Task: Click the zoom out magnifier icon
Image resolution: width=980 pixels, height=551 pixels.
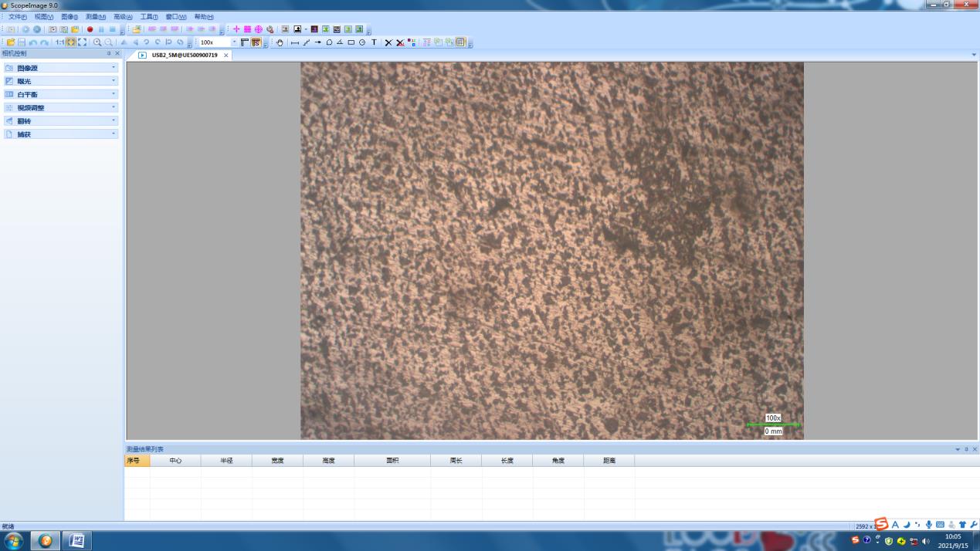Action: tap(109, 42)
